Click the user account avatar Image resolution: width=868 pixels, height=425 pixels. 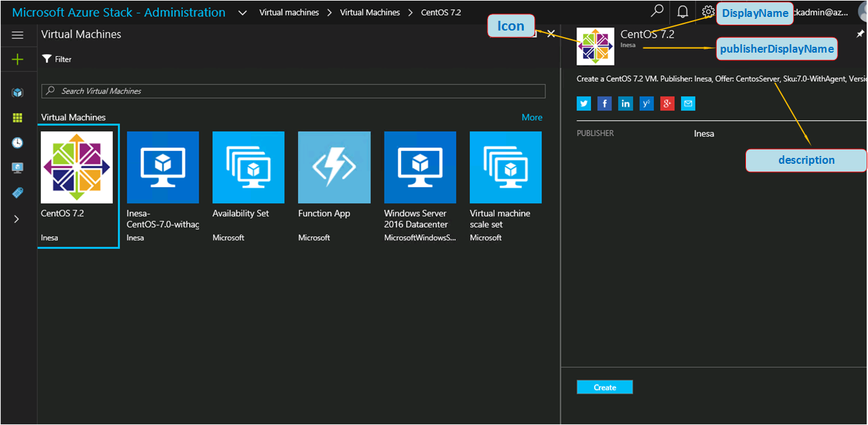click(x=862, y=11)
